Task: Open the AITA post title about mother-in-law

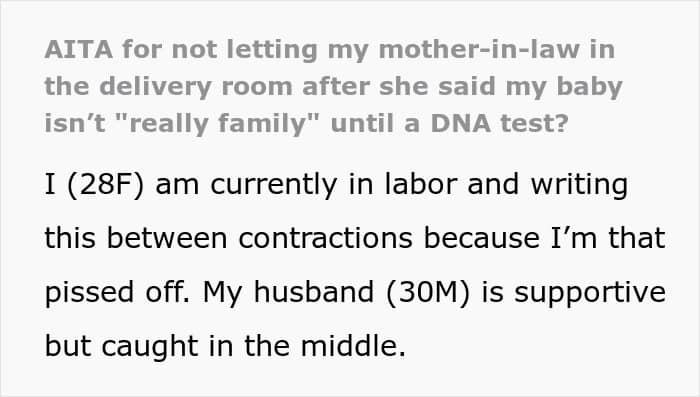Action: tap(333, 86)
